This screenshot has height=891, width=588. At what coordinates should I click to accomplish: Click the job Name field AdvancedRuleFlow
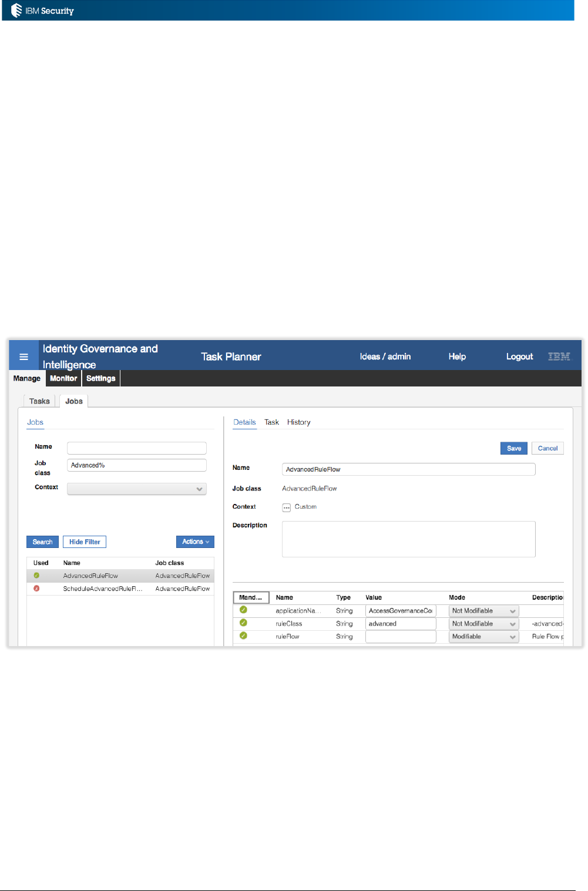[409, 469]
